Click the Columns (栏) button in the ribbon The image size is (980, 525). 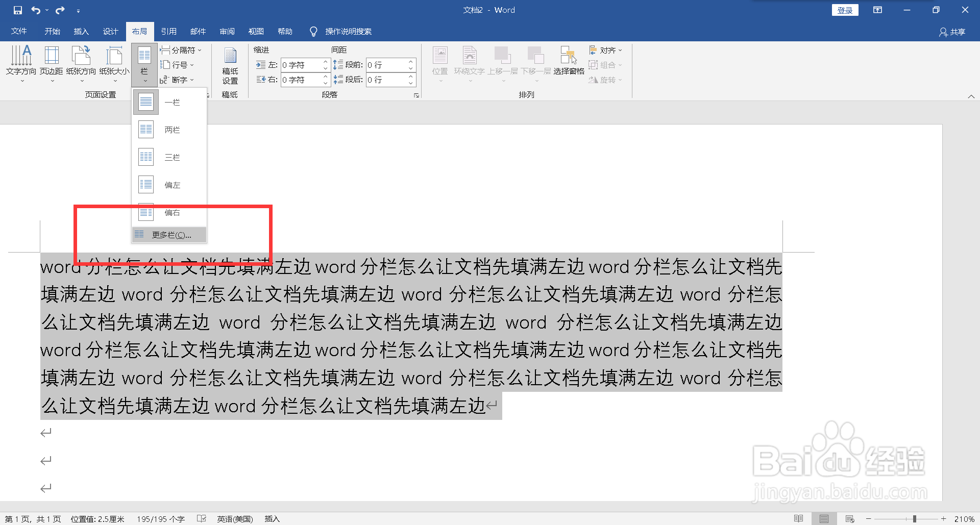pos(144,65)
